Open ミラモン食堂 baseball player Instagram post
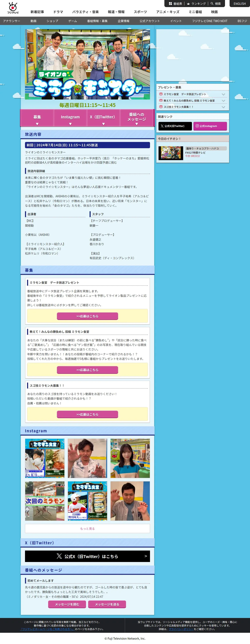 point(87,501)
